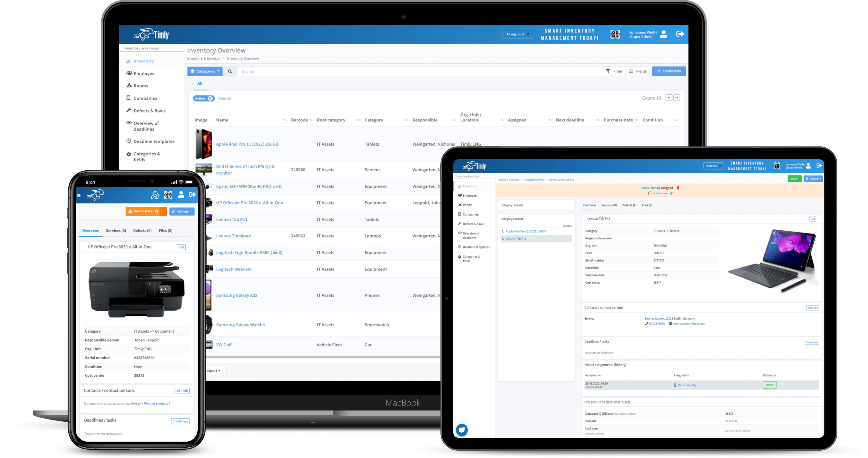This screenshot has width=868, height=458.
Task: Switch to Services (0) tab on tablet
Action: 609,205
